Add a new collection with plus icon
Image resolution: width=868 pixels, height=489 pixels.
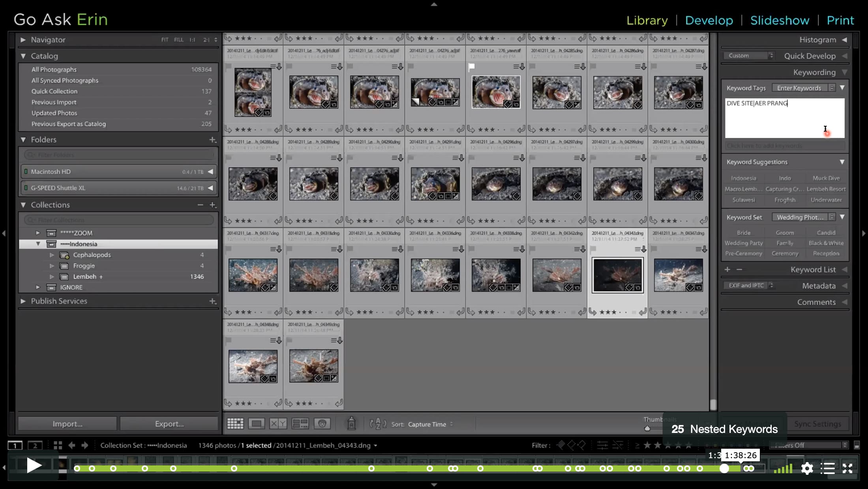click(213, 205)
